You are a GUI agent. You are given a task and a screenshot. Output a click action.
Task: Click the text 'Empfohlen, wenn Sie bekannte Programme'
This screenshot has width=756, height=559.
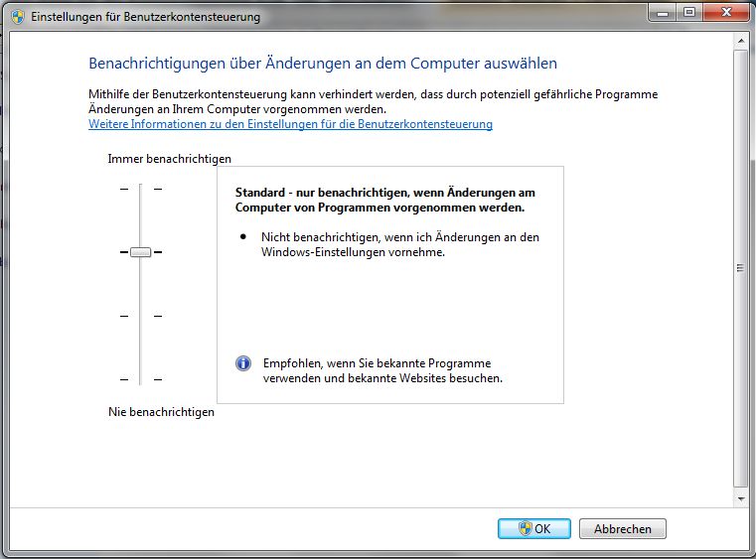click(382, 370)
